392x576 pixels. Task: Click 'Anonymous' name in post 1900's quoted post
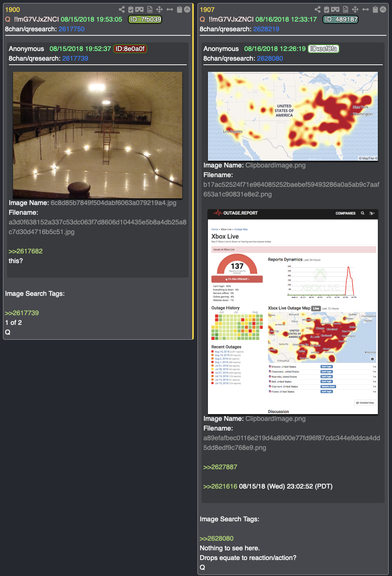click(26, 49)
